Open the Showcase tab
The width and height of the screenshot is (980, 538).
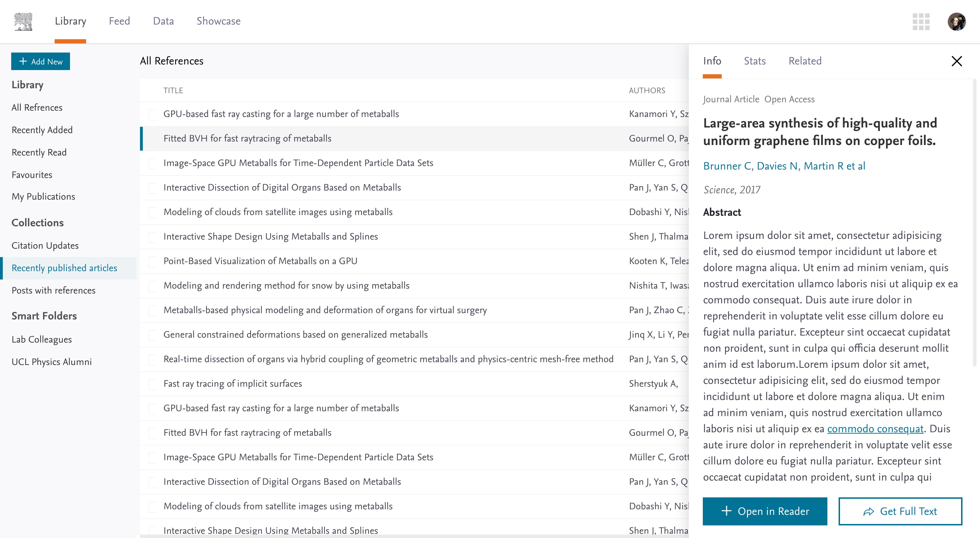click(218, 21)
